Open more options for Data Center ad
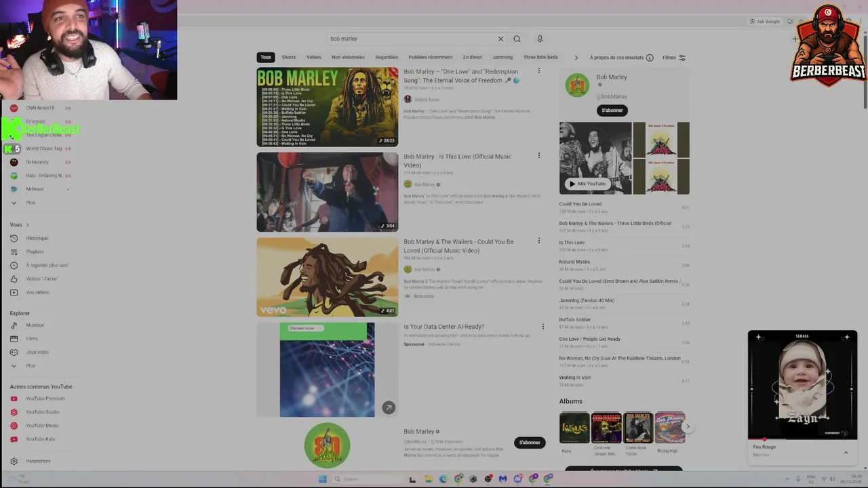 (x=542, y=327)
